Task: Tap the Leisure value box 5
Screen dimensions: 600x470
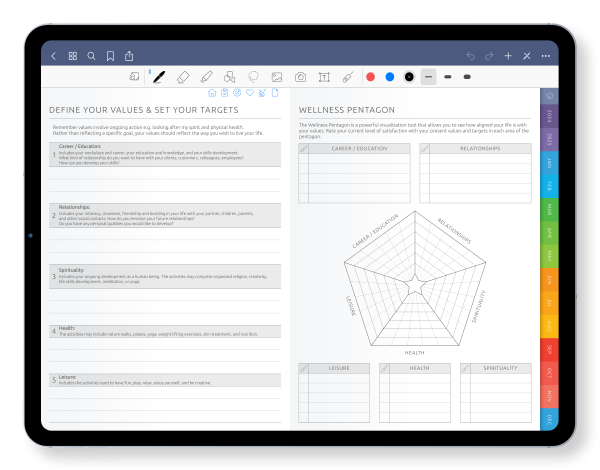Action: click(165, 380)
